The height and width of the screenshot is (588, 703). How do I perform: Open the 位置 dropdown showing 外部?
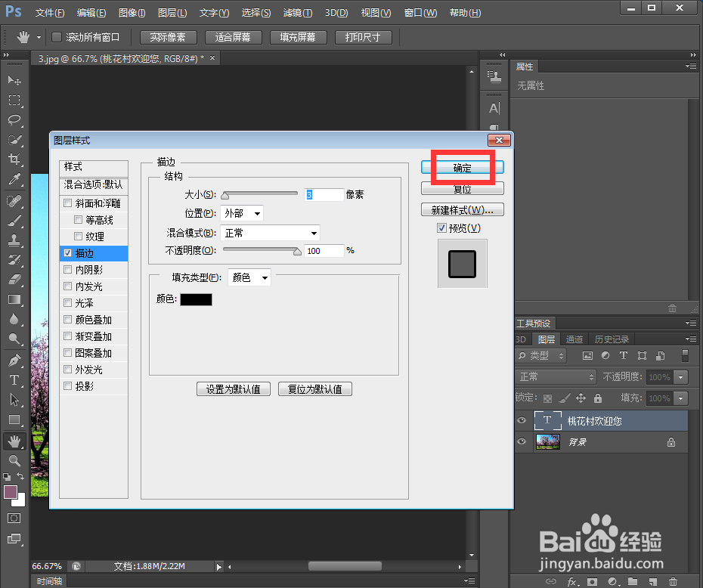242,212
